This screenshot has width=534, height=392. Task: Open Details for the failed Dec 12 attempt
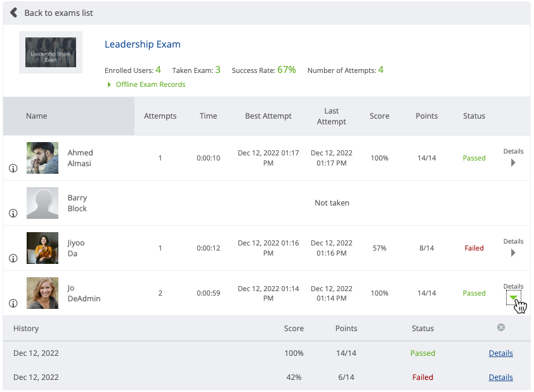pyautogui.click(x=500, y=377)
